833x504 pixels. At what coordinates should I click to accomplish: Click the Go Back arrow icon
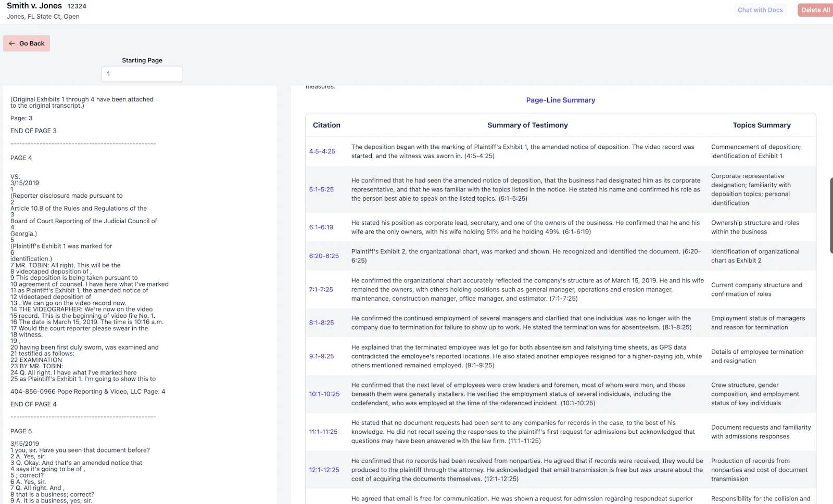pos(12,44)
